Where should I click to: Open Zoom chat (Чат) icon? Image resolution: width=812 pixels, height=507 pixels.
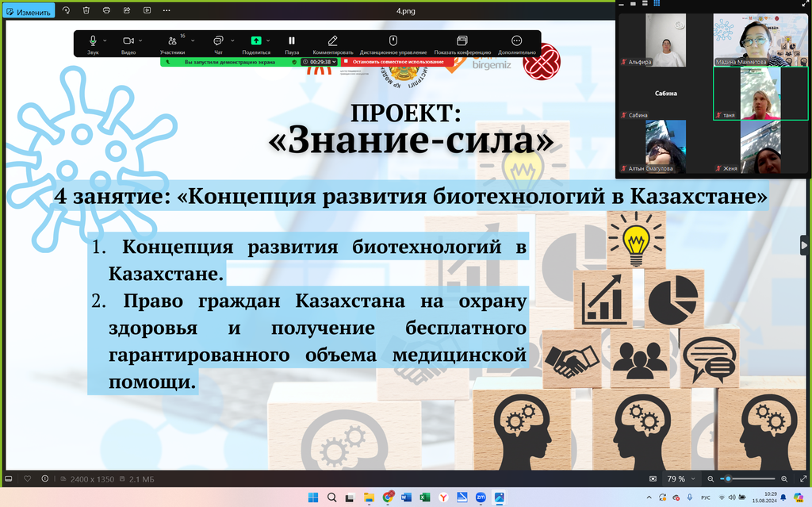(218, 41)
